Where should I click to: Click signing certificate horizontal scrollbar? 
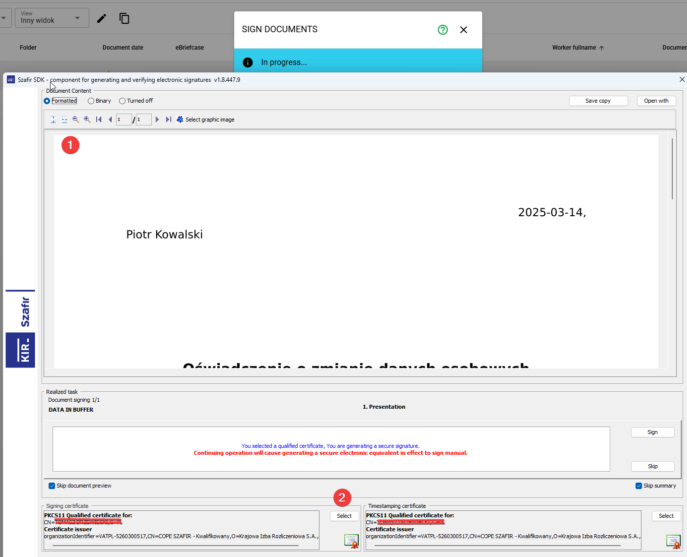click(176, 546)
